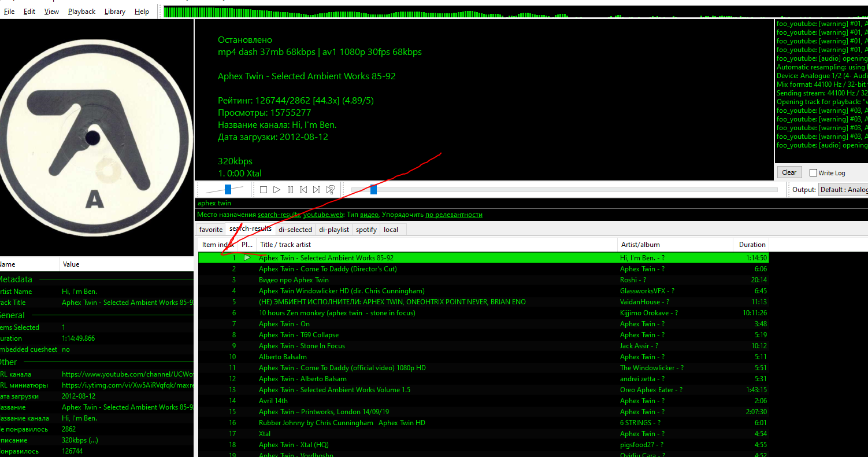Click the seekbar position handle

[373, 190]
